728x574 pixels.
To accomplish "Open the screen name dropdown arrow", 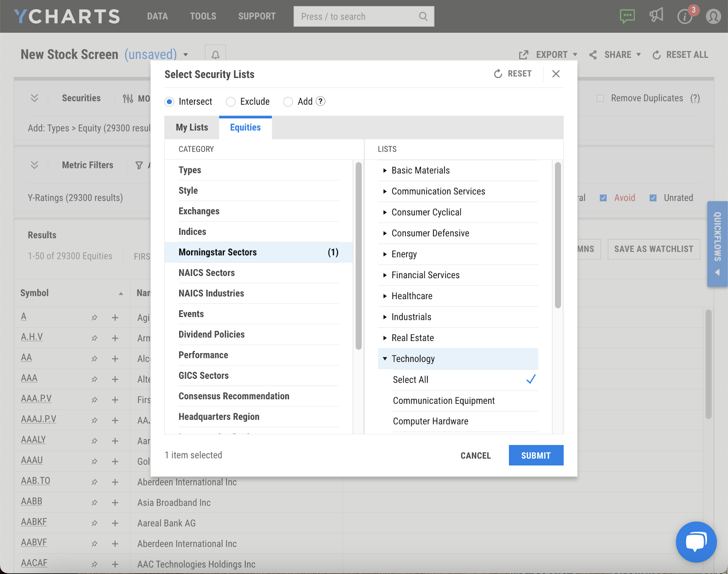I will tap(186, 55).
